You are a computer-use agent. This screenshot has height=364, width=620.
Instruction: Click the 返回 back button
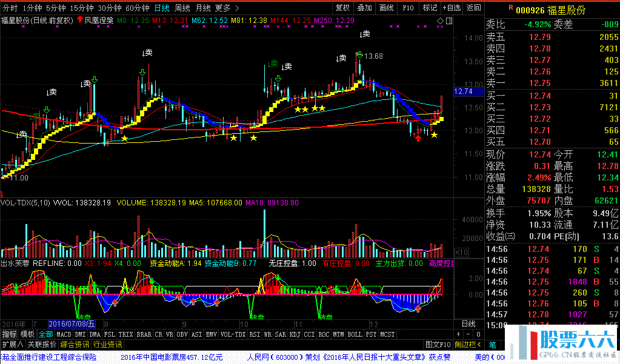pos(473,8)
